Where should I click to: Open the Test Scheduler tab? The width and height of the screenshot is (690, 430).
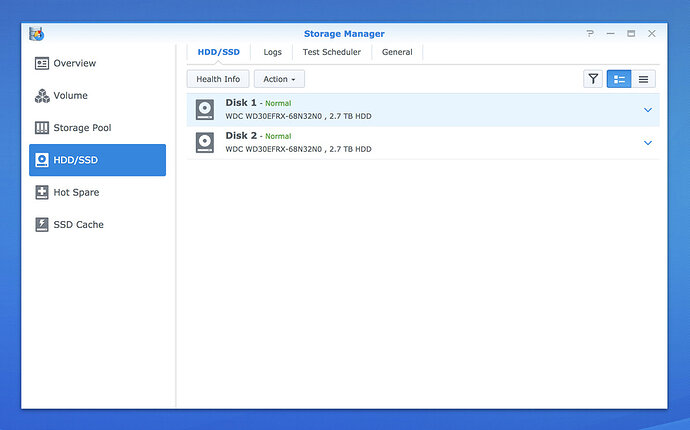pyautogui.click(x=332, y=52)
